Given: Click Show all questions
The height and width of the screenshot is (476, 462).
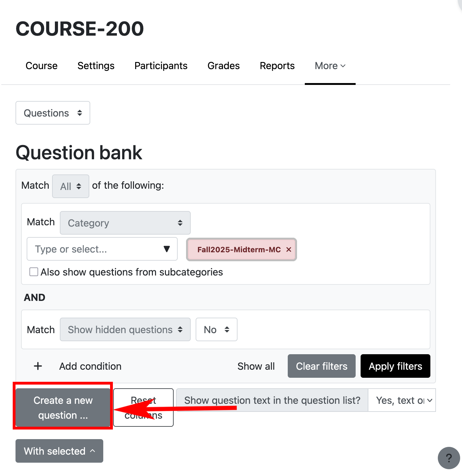Looking at the screenshot, I should pos(256,366).
